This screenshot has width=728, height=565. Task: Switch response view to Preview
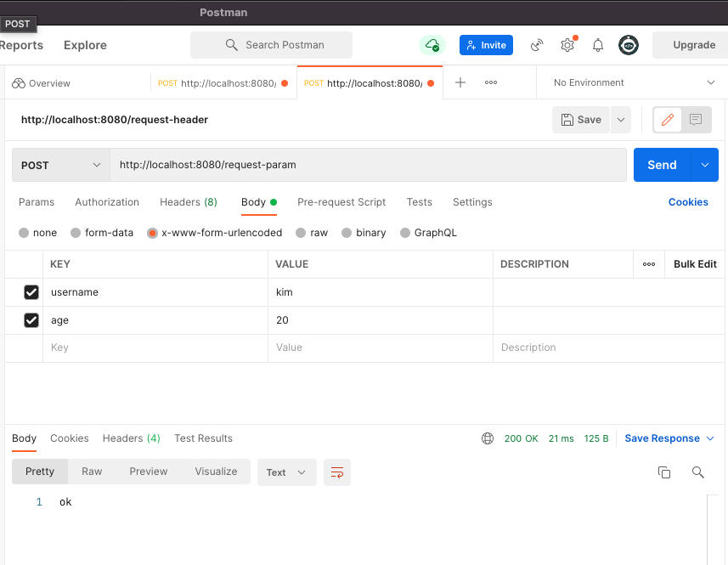click(x=149, y=472)
